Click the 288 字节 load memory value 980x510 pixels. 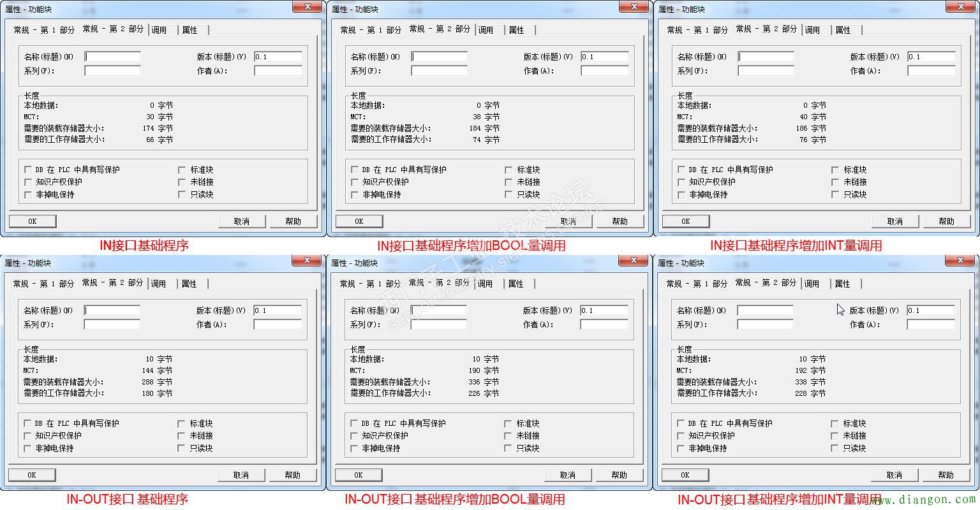157,382
